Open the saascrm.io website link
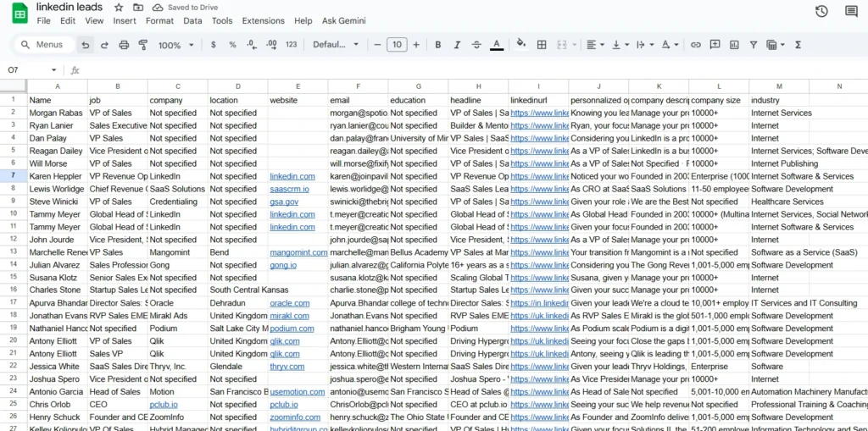 (x=289, y=189)
